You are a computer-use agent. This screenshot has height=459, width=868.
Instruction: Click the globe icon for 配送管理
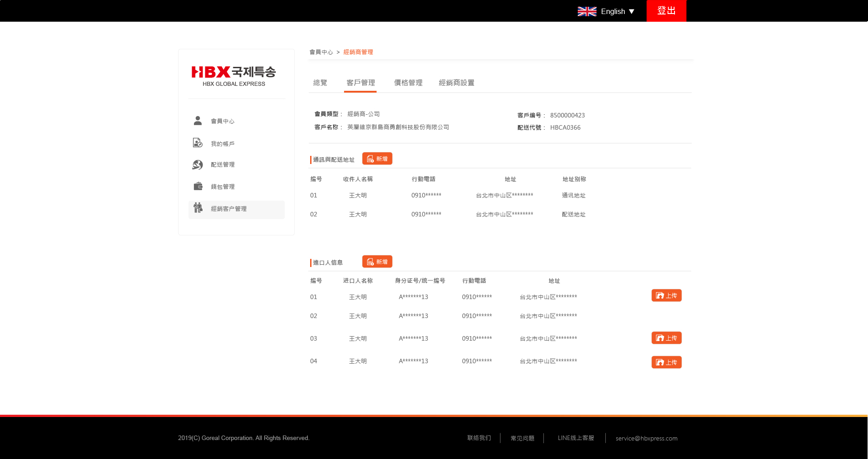pos(198,164)
